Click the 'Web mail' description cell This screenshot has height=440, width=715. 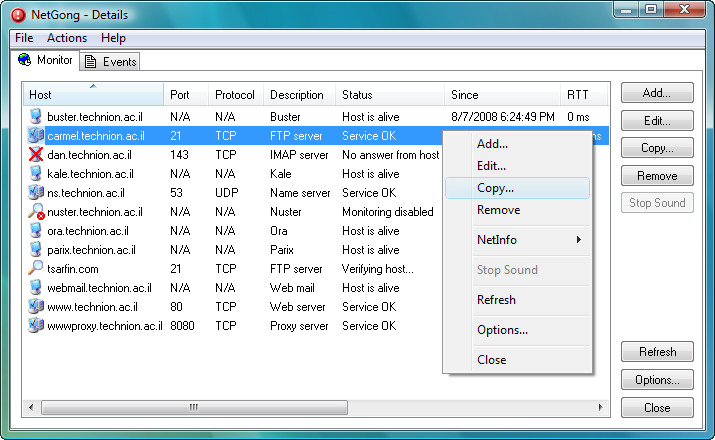[x=292, y=288]
